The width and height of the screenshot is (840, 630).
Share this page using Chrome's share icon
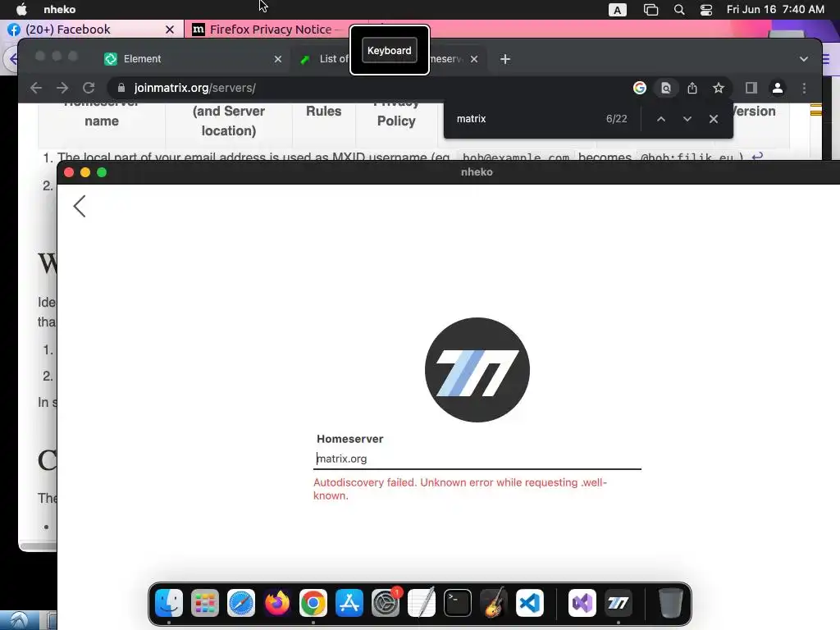pyautogui.click(x=692, y=88)
